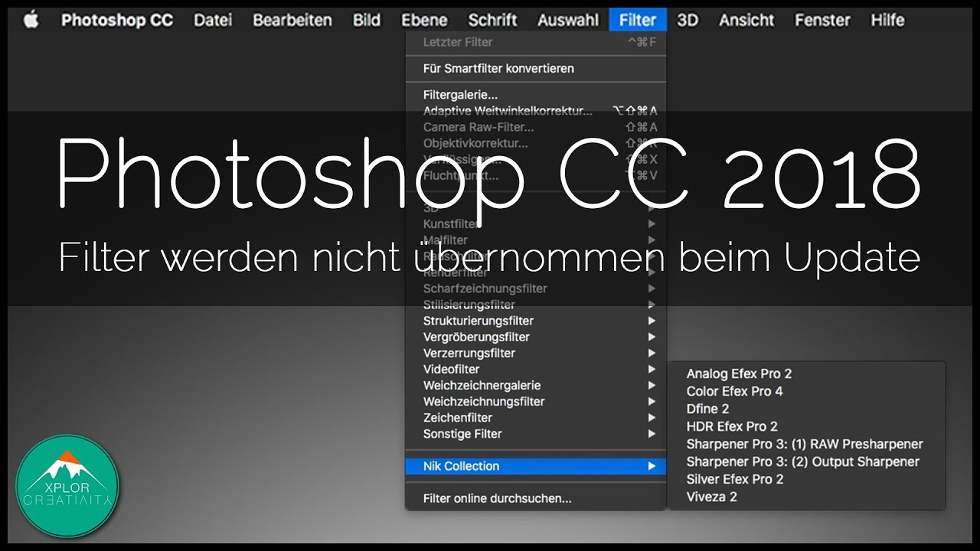Launch Analog Efex Pro 2
This screenshot has height=551, width=980.
(x=806, y=373)
